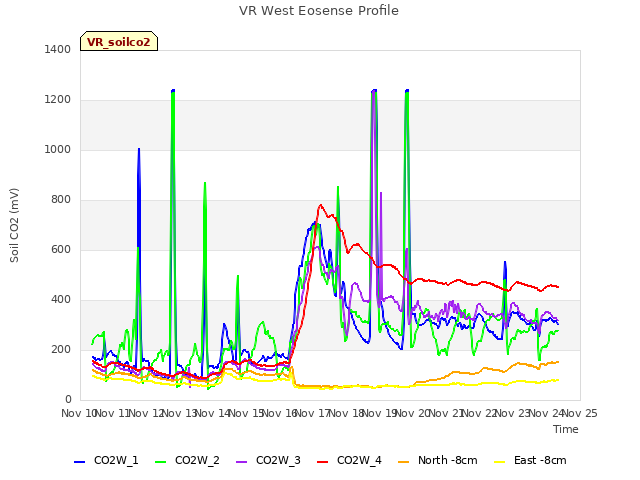Click the Nov 25 x-axis tick label
This screenshot has height=480, width=640.
pos(580,413)
